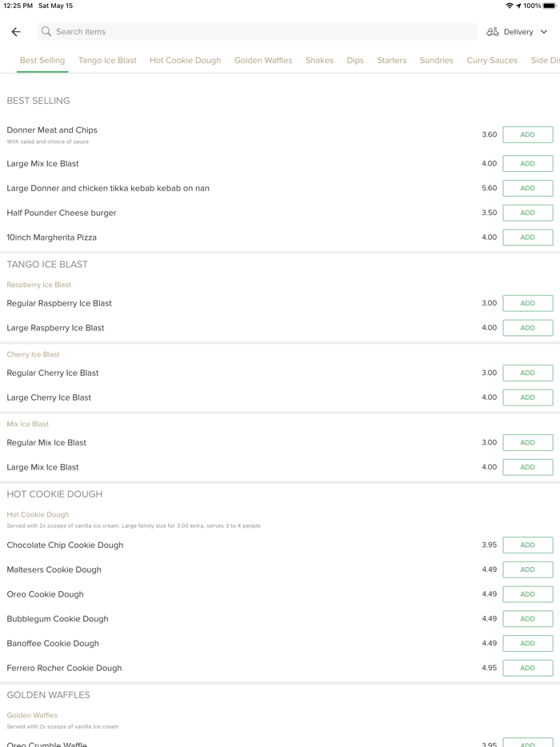Expand the Delivery dropdown chevron
Viewport: 560px width, 747px height.
point(544,32)
